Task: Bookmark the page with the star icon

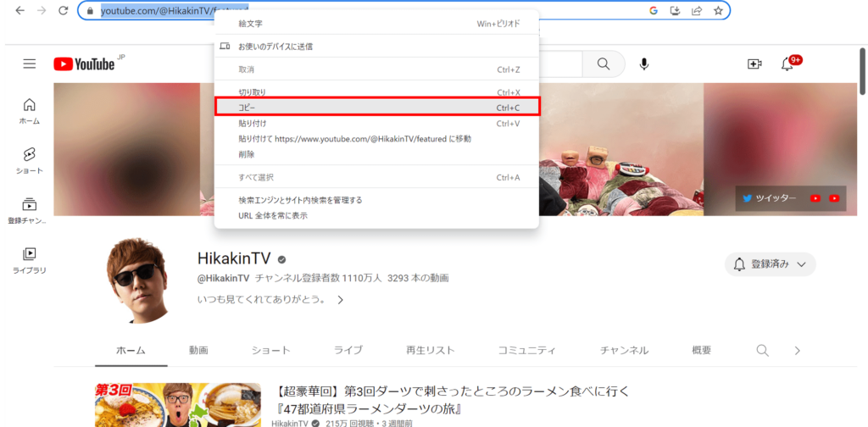Action: point(718,10)
